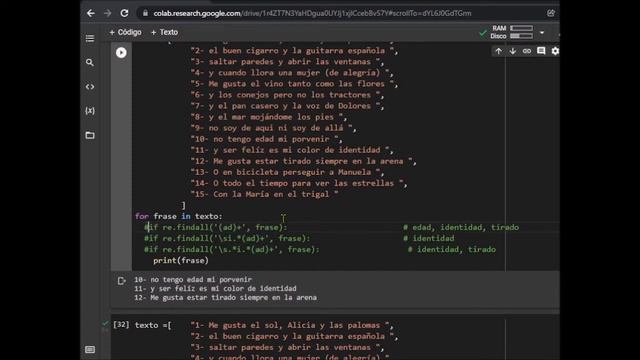This screenshot has width=640, height=360.
Task: Go back with the browser back arrow
Action: point(91,13)
